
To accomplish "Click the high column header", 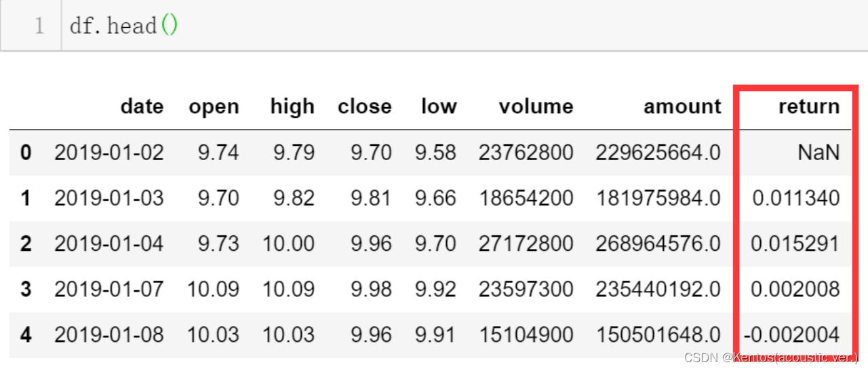I will click(x=292, y=106).
